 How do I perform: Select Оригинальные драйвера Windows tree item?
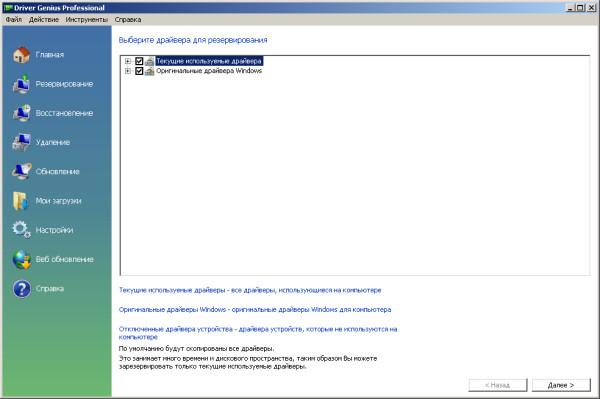click(x=209, y=71)
